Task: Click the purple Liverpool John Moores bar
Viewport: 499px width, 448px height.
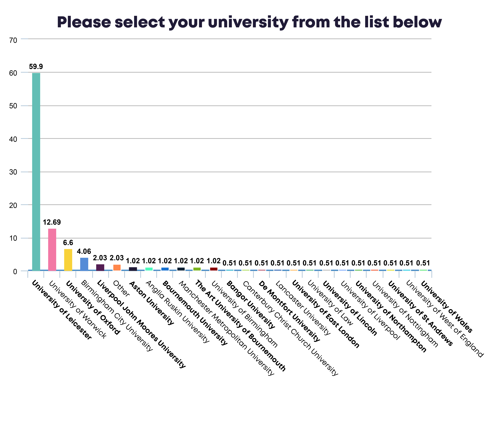Action: coord(100,267)
